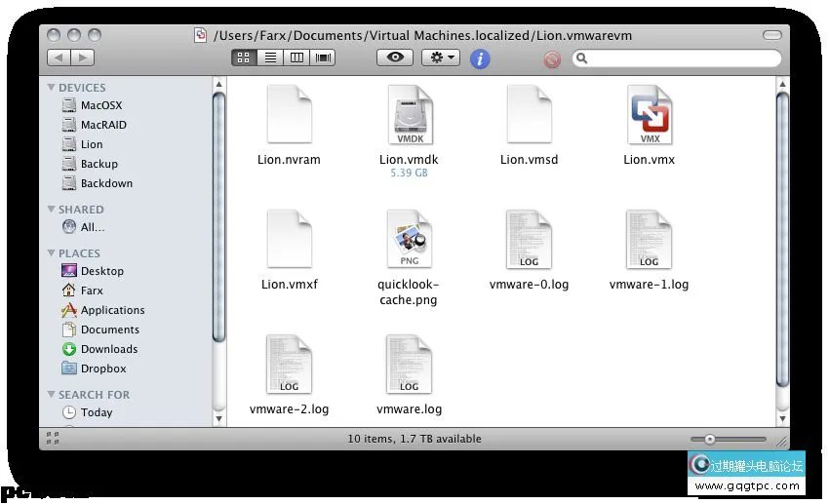Collapse the PLACES sidebar section
829x504 pixels.
coord(52,253)
